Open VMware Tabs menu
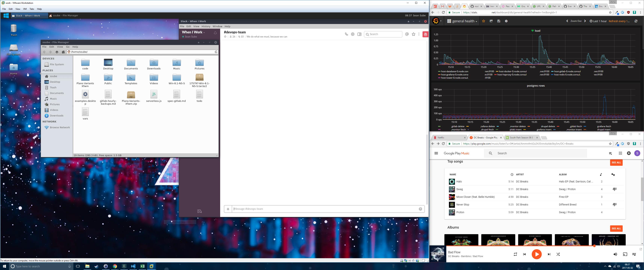644x270 pixels. (x=32, y=9)
